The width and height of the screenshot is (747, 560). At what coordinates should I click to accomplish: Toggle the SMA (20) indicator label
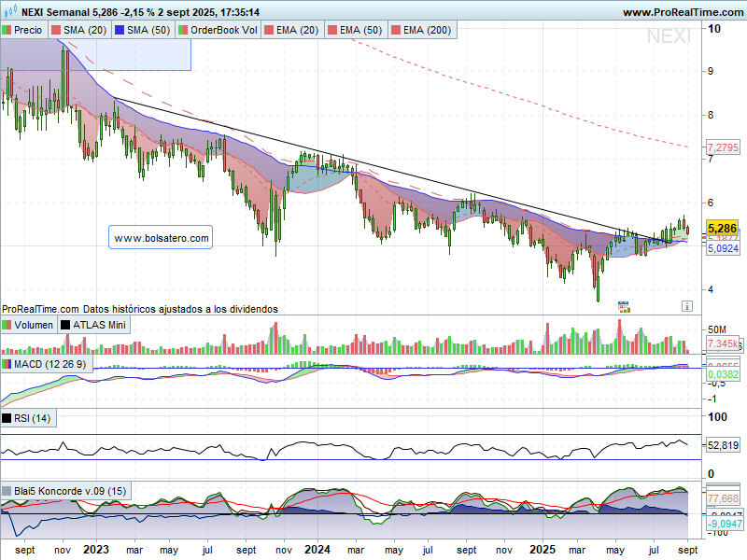click(85, 30)
